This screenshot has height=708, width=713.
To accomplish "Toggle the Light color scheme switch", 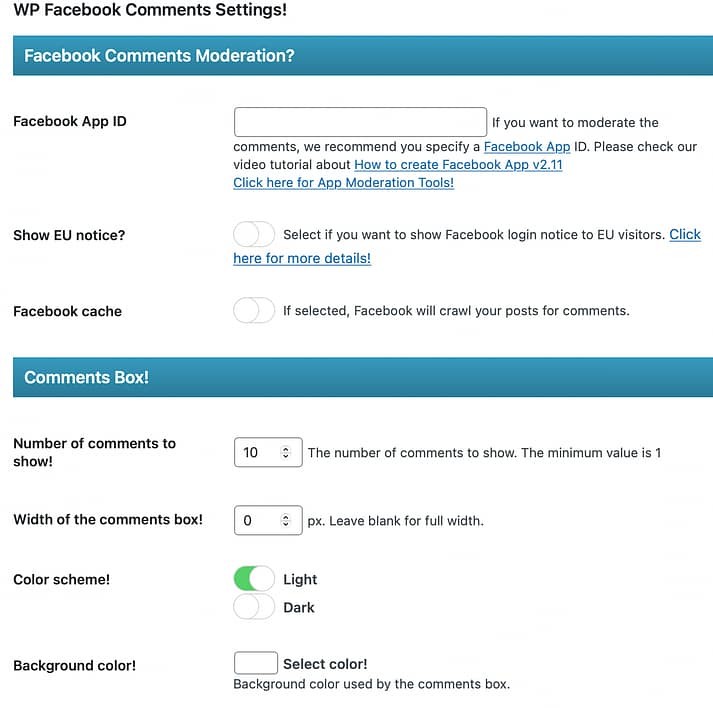I will pyautogui.click(x=254, y=579).
